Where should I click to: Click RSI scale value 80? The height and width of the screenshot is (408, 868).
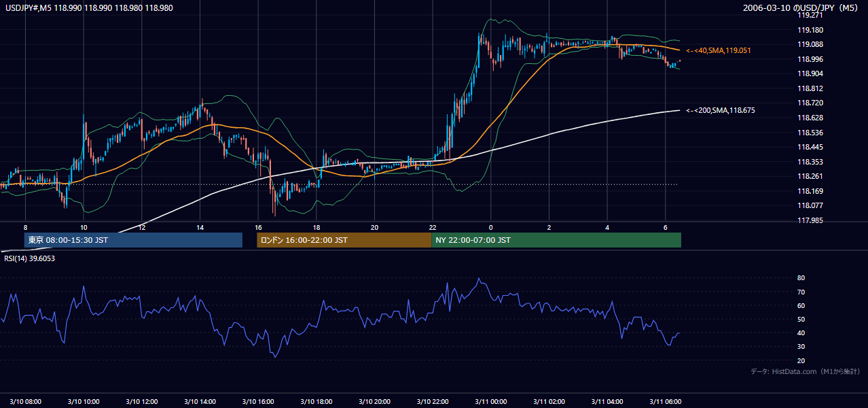(801, 278)
